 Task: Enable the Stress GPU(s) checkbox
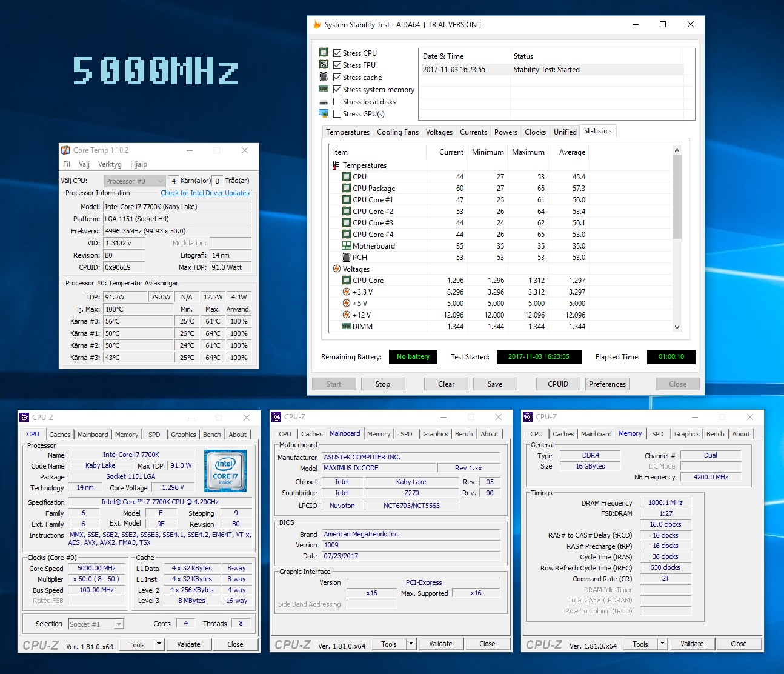[337, 113]
